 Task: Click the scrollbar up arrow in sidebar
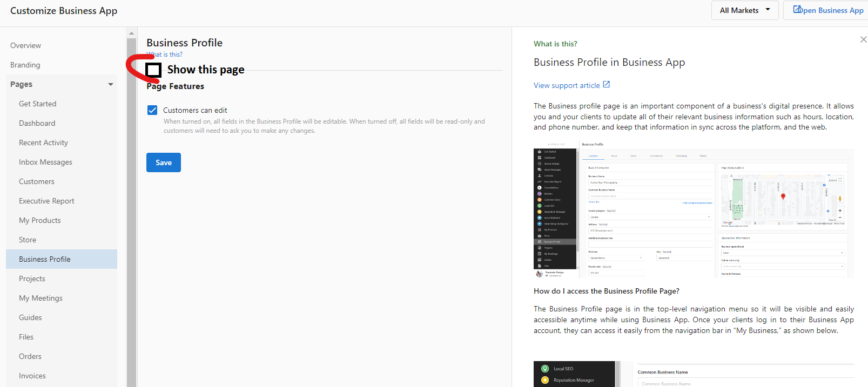(x=131, y=33)
